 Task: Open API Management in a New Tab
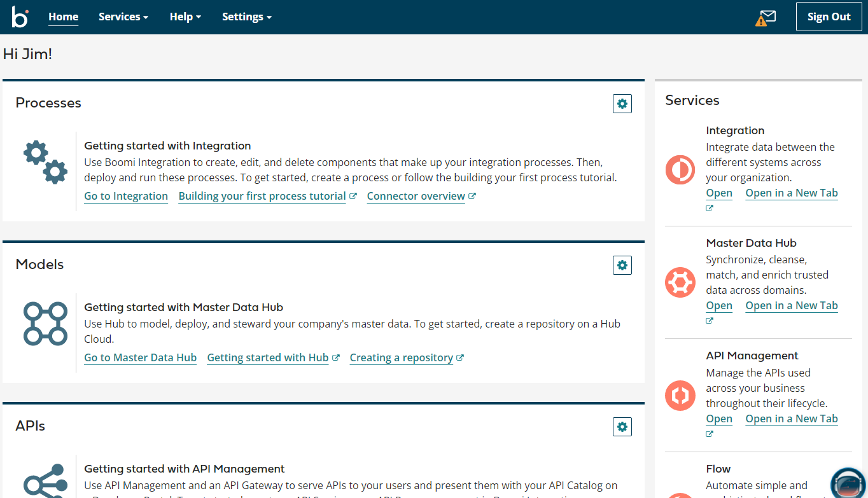click(792, 419)
